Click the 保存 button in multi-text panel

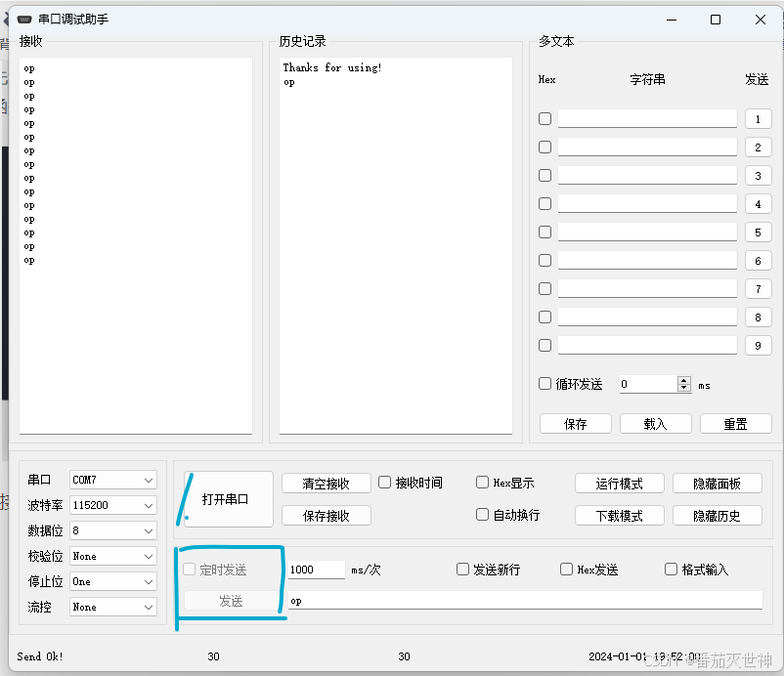[x=576, y=424]
